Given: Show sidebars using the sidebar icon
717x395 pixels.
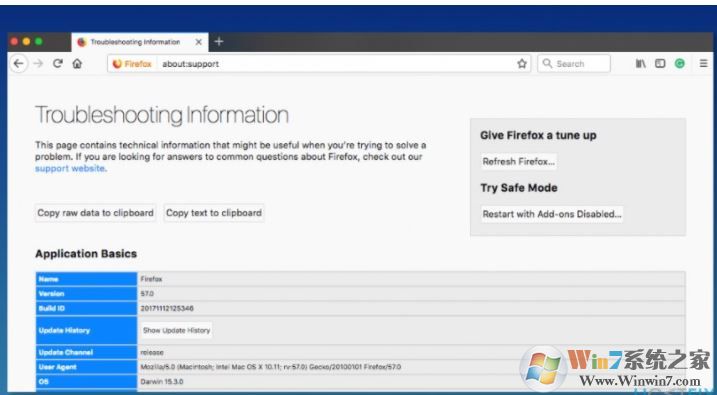Looking at the screenshot, I should (x=660, y=64).
